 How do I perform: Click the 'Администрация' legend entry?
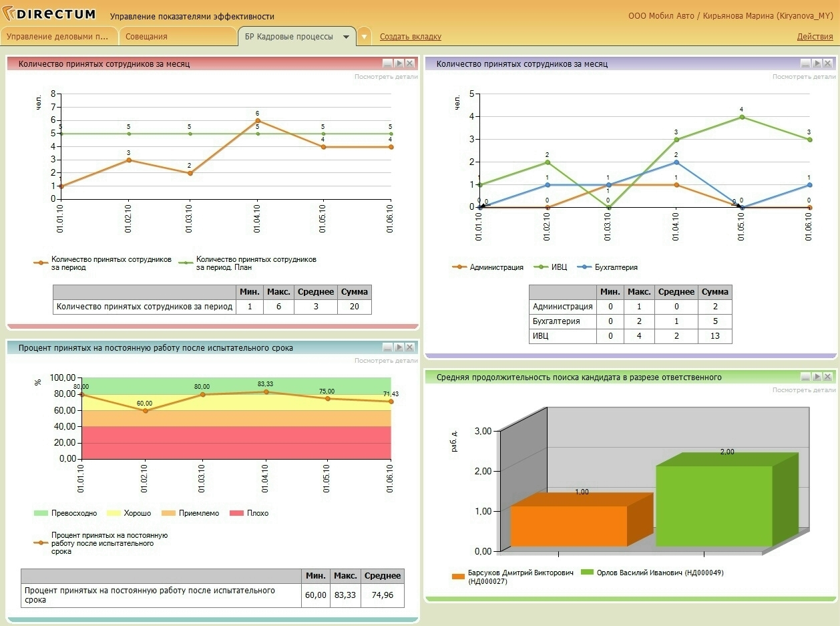tap(487, 267)
